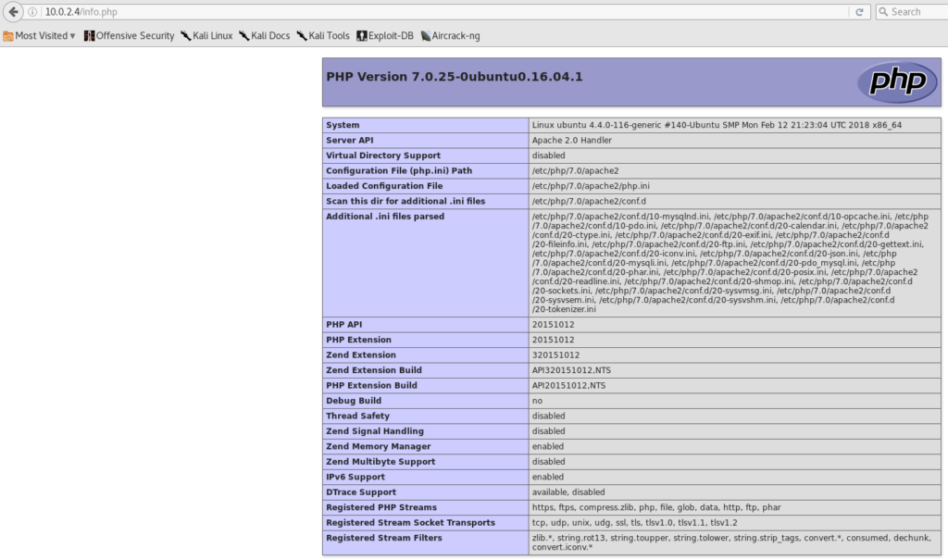The height and width of the screenshot is (560, 948).
Task: Click the search magnifier icon
Action: 882,12
